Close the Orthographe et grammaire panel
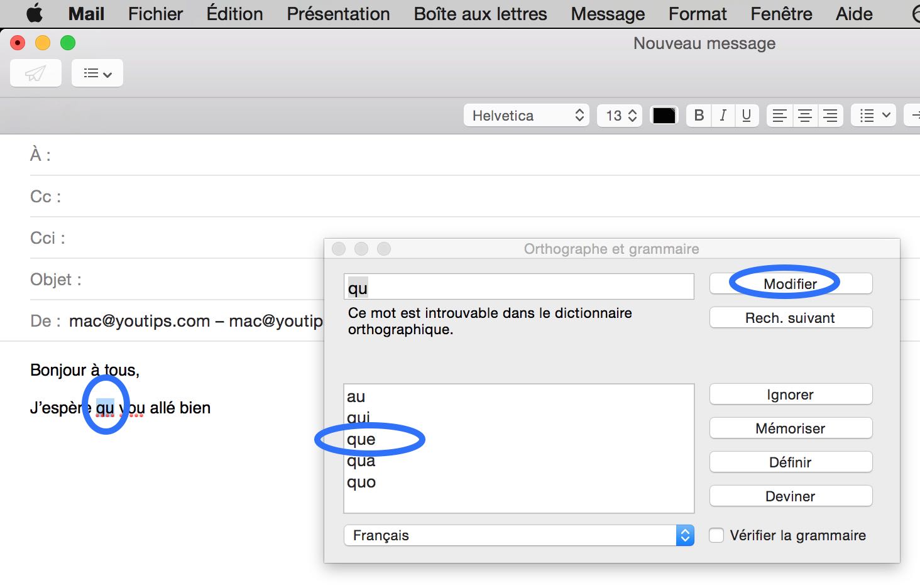Viewport: 920px width, 588px height. coord(339,249)
